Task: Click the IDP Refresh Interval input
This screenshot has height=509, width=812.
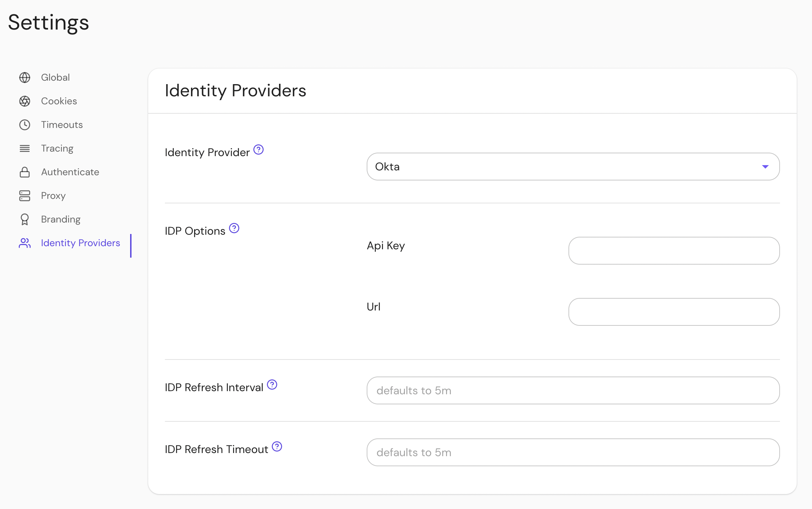Action: tap(573, 390)
